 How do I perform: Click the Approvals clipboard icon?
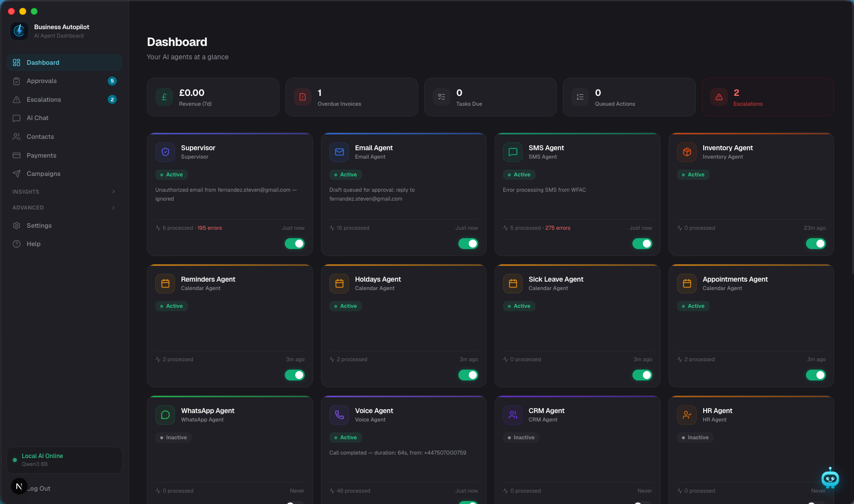click(16, 81)
